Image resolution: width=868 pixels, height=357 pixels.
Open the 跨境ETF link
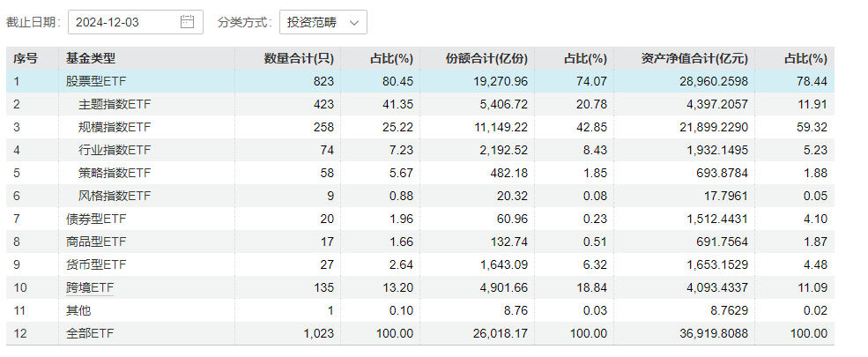[90, 287]
